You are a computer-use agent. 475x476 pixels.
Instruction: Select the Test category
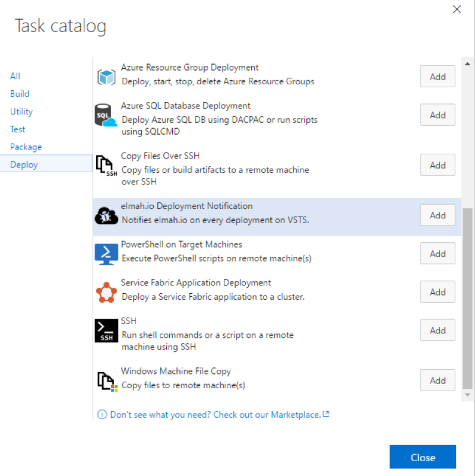pos(17,129)
